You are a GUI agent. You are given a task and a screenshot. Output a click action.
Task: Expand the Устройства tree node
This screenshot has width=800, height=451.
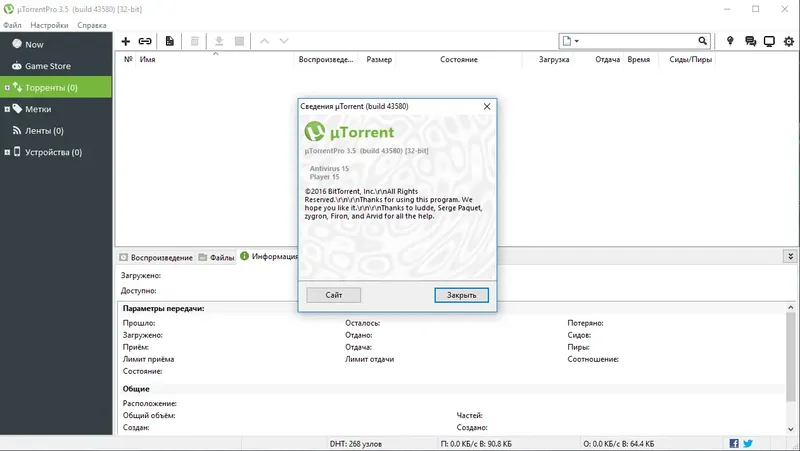pyautogui.click(x=7, y=152)
